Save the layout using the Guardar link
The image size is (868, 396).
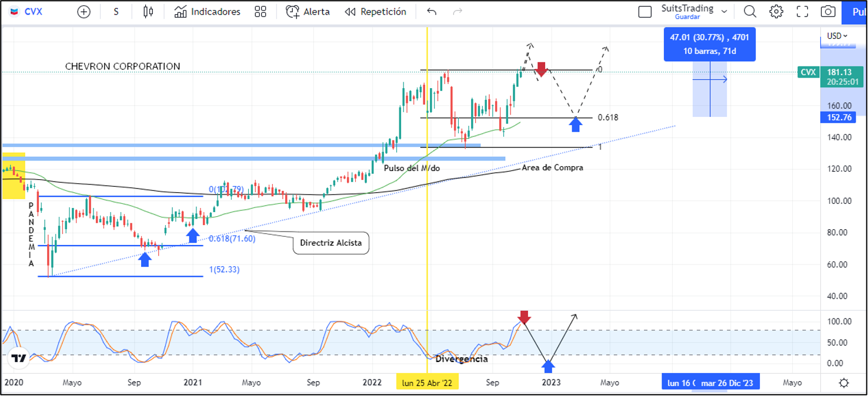(687, 17)
